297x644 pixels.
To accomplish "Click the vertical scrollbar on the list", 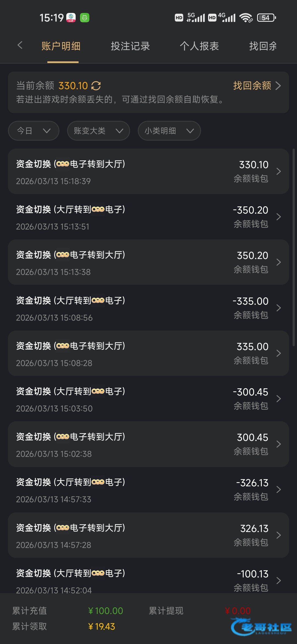I will tap(293, 248).
